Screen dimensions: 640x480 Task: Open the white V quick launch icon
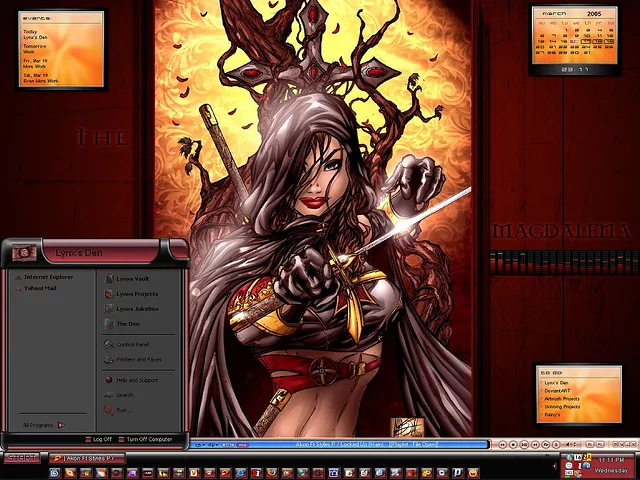(194, 473)
